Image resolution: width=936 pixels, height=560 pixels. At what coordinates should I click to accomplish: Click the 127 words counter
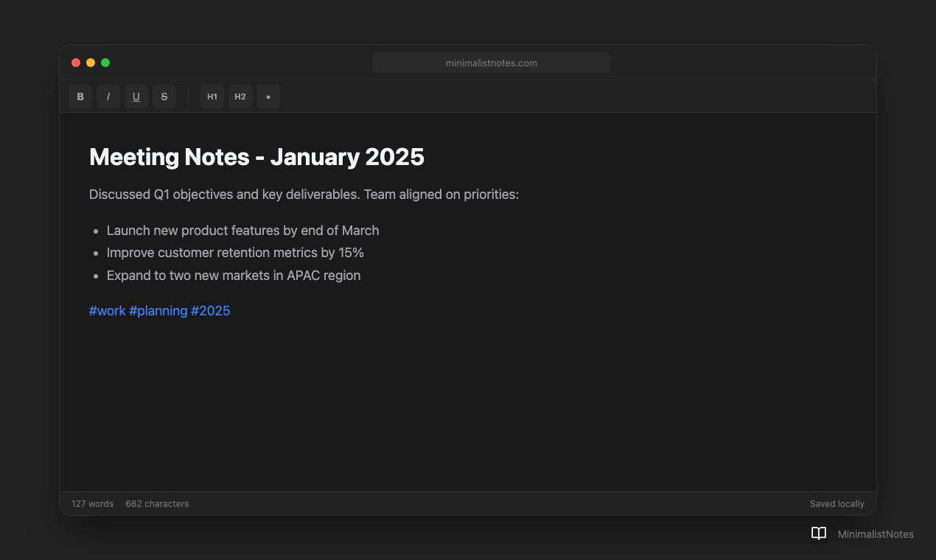coord(92,503)
